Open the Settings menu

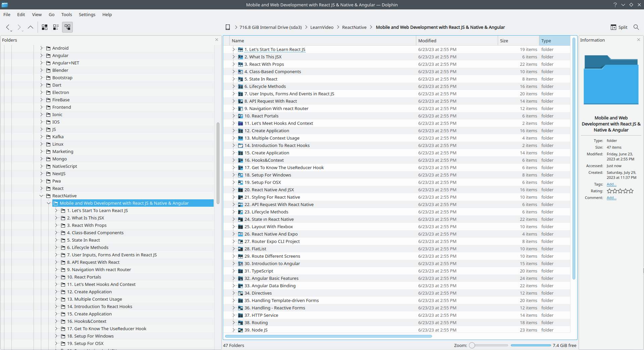coord(87,14)
